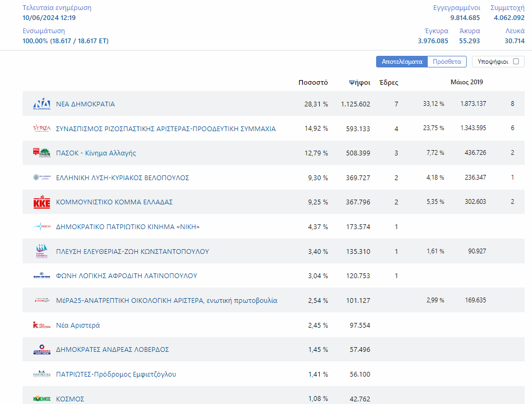Open ΠΑΤΡΙΩΤΕΣ-Πρόδρομος Εμφιετζόγλου link

point(116,374)
